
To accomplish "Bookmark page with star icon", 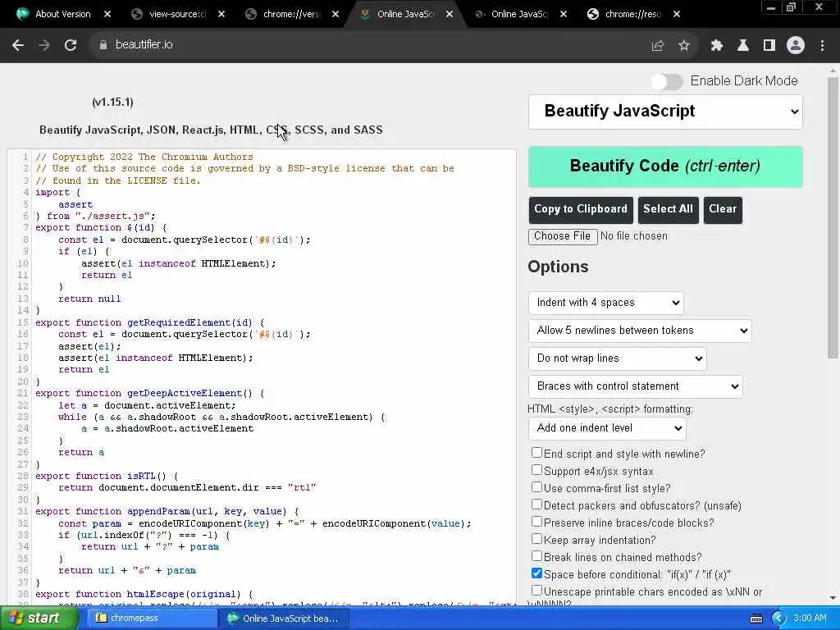I will pyautogui.click(x=683, y=46).
